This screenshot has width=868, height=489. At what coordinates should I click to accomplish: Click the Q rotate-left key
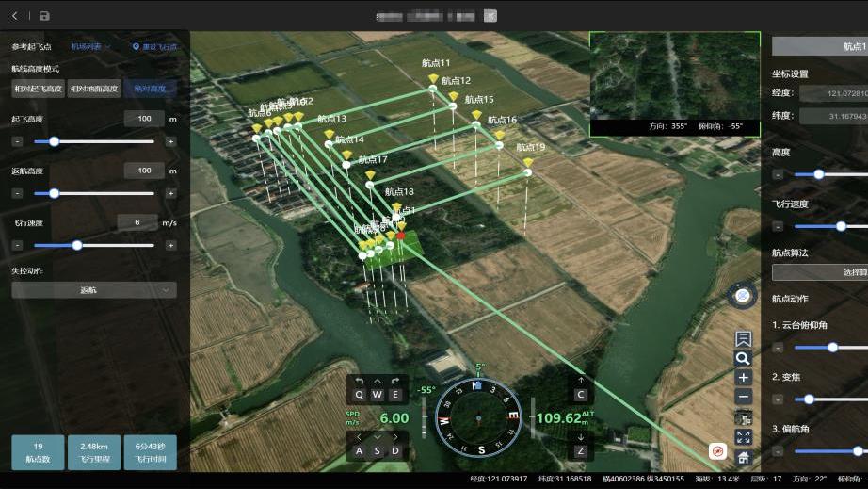click(x=360, y=394)
